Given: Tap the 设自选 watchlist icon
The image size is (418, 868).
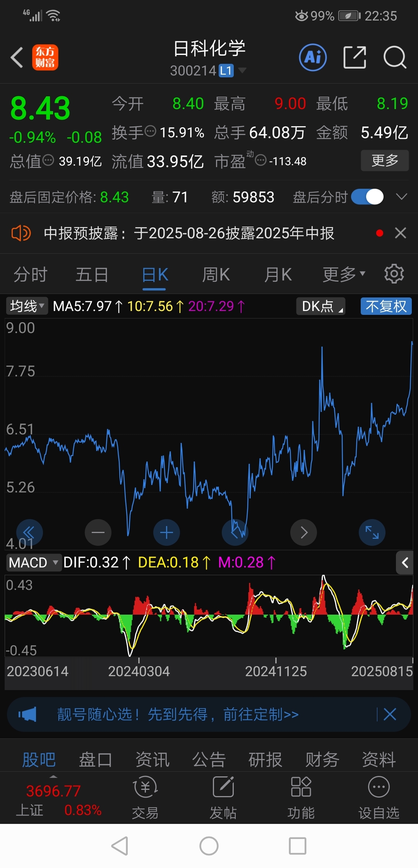Looking at the screenshot, I should coord(379,798).
